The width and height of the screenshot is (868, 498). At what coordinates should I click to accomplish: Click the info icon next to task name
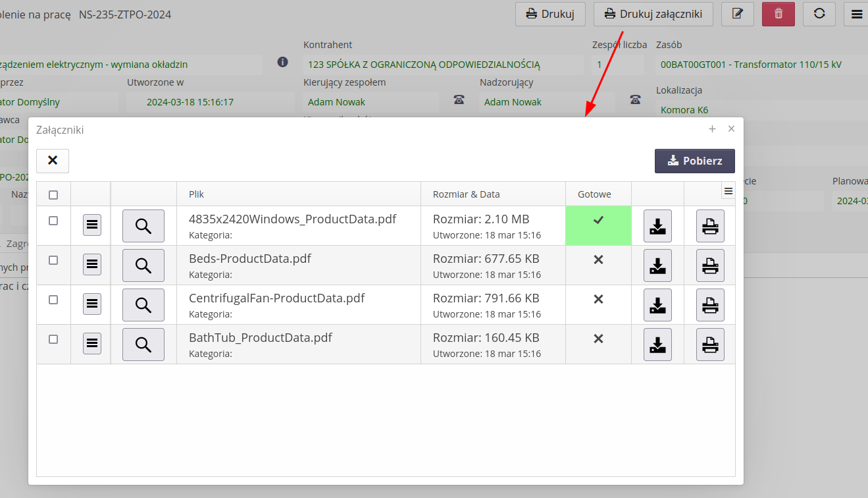(x=283, y=62)
